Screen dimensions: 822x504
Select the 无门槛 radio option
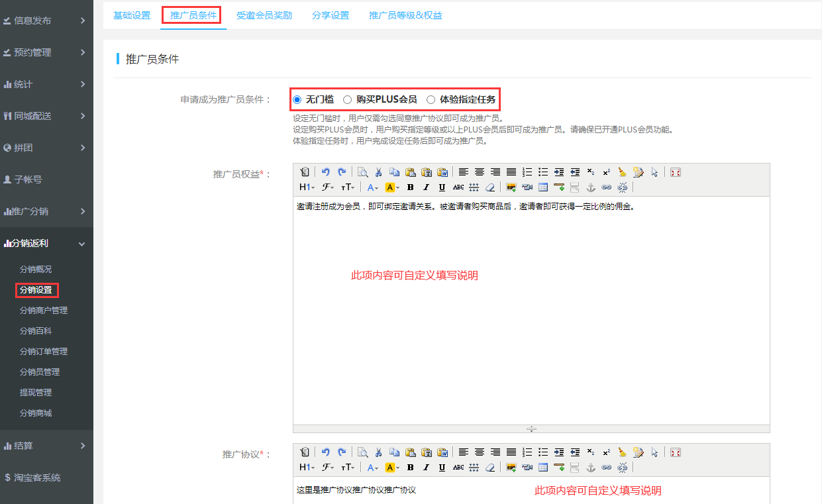297,100
